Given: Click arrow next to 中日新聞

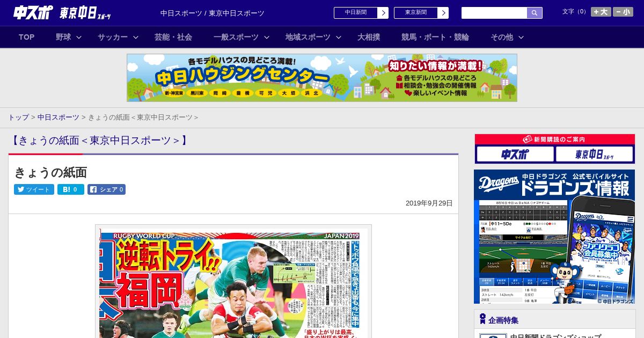Looking at the screenshot, I should (x=383, y=13).
